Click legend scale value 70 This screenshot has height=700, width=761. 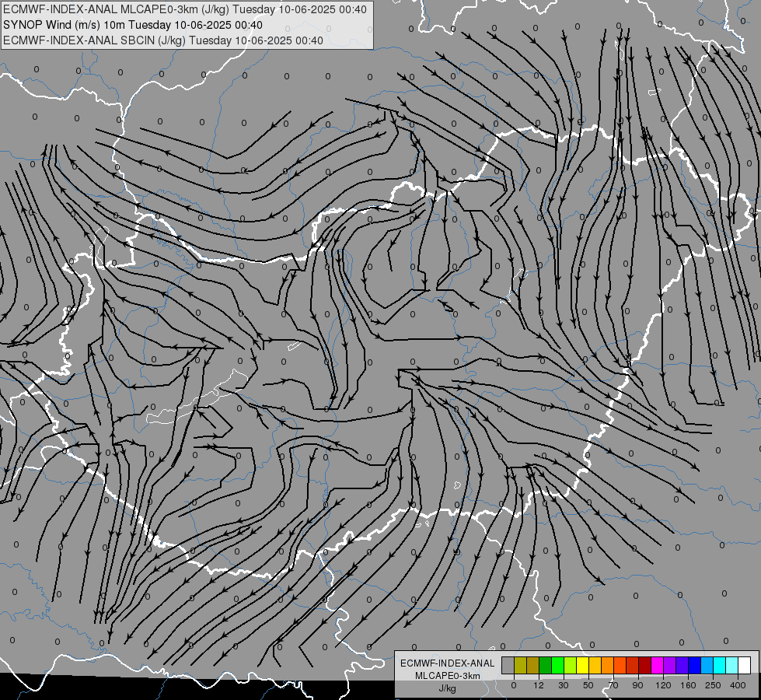(613, 685)
